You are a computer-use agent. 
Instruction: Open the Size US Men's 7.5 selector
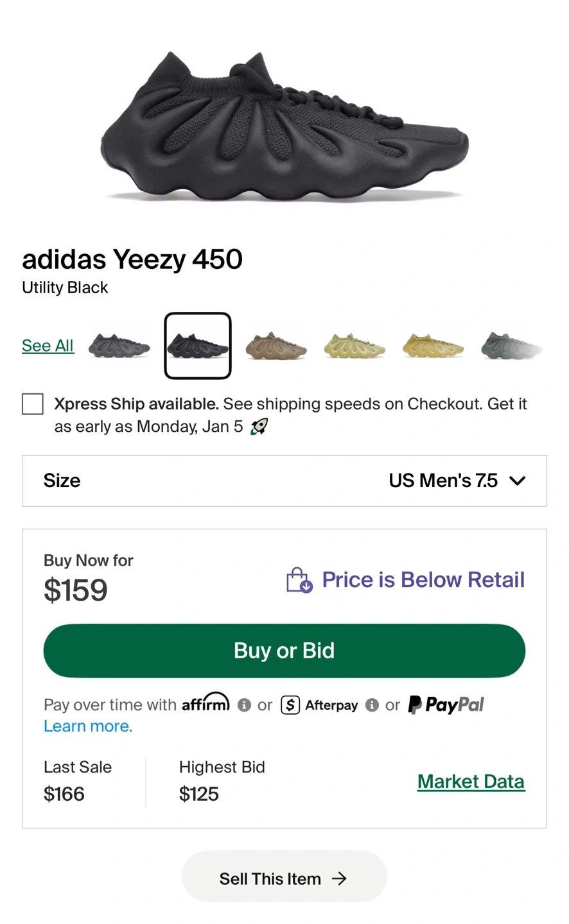(284, 481)
